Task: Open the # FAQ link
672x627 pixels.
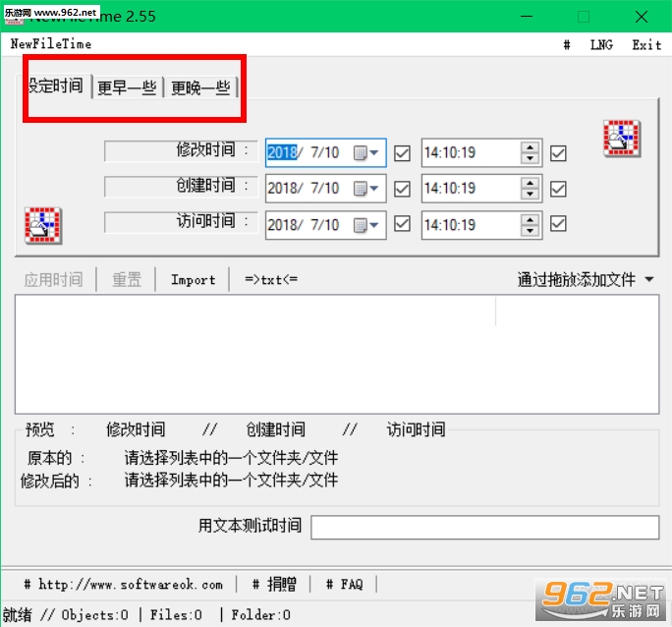Action: (344, 584)
